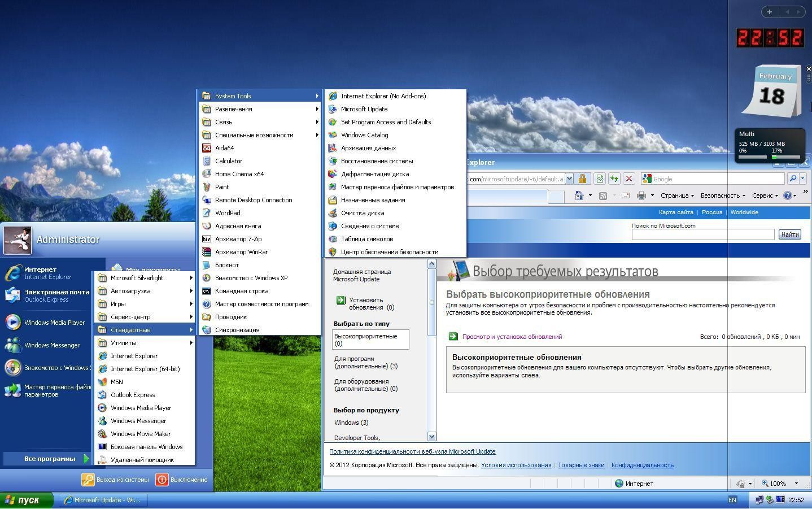Expand the Развлечения submenu
The height and width of the screenshot is (509, 812).
pos(259,109)
